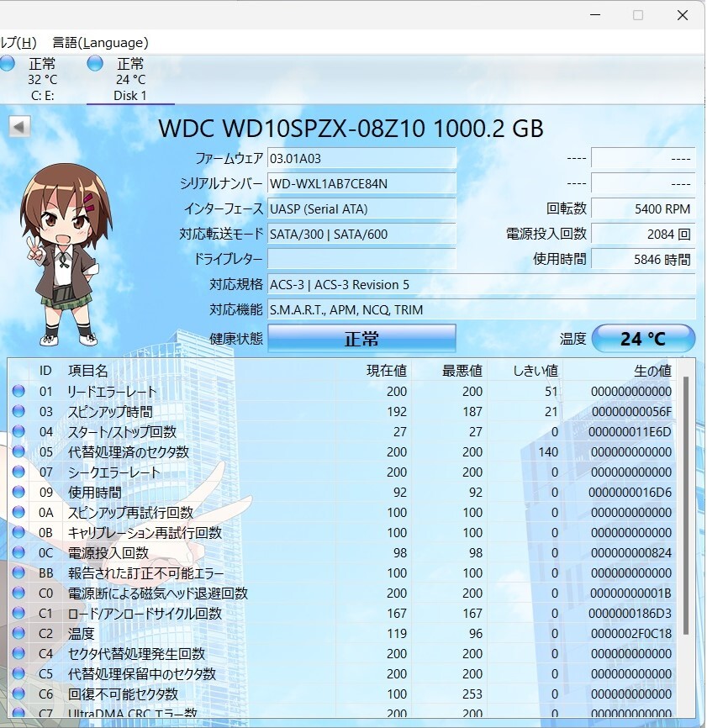
Task: Click the blue status icon beside リードエラーレート
Action: [19, 391]
